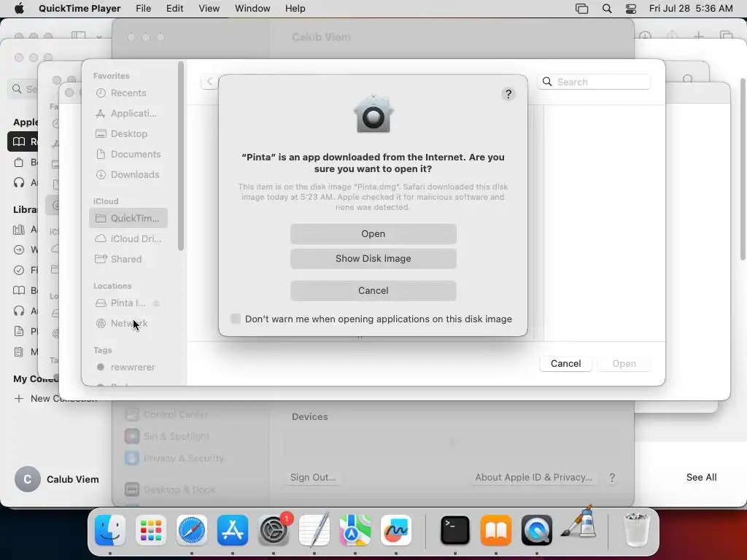Viewport: 747px width, 560px height.
Task: Click Open in the Pinta warning dialog
Action: (x=373, y=234)
